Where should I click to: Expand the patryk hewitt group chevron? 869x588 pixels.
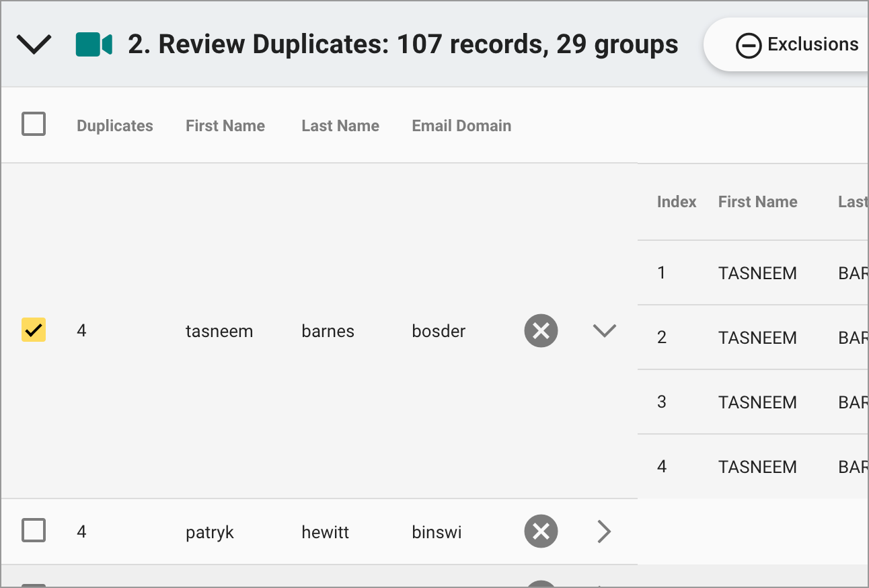(604, 531)
